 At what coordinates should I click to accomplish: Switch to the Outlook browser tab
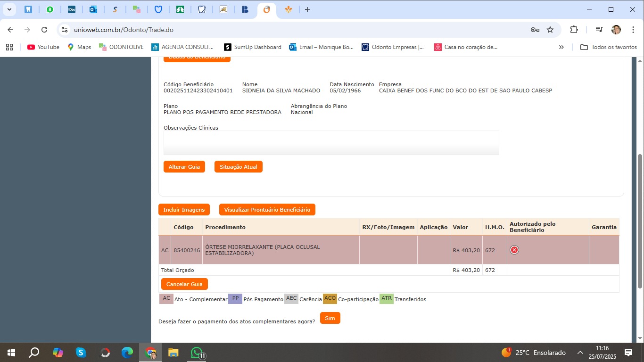[93, 9]
